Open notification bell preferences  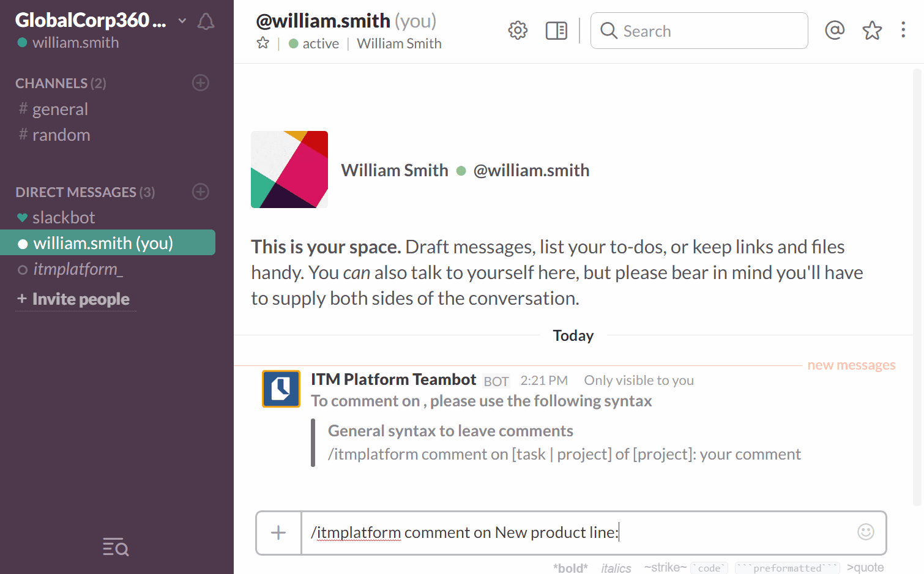(206, 22)
